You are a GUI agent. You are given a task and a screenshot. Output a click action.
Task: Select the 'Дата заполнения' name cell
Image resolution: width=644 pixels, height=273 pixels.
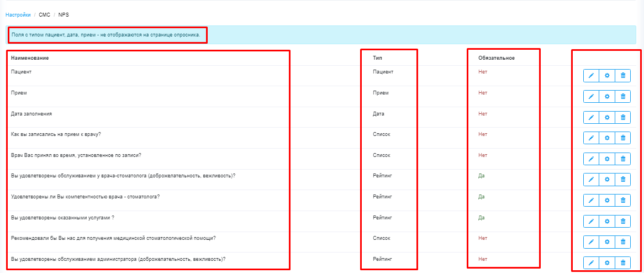tap(31, 113)
